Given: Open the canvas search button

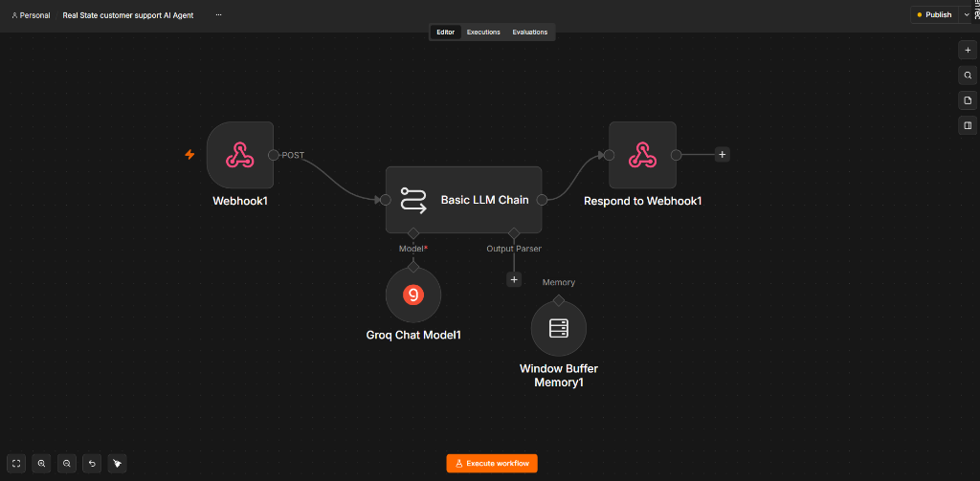Looking at the screenshot, I should [x=968, y=75].
